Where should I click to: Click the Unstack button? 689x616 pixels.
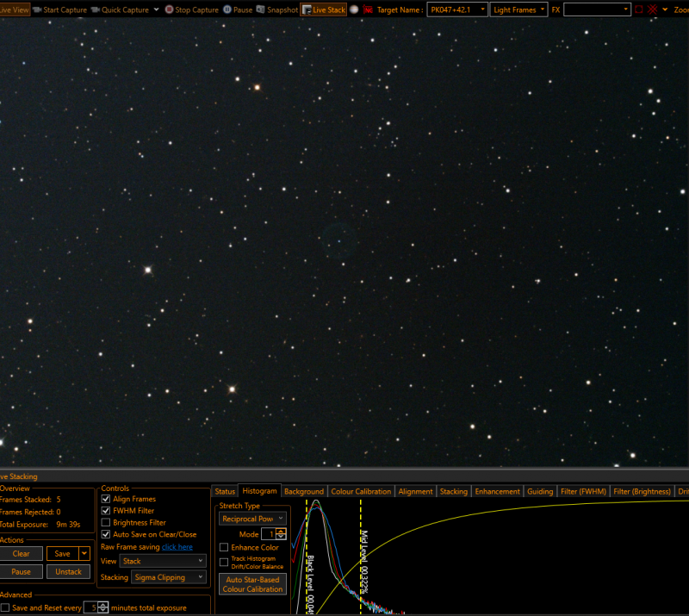pos(69,571)
